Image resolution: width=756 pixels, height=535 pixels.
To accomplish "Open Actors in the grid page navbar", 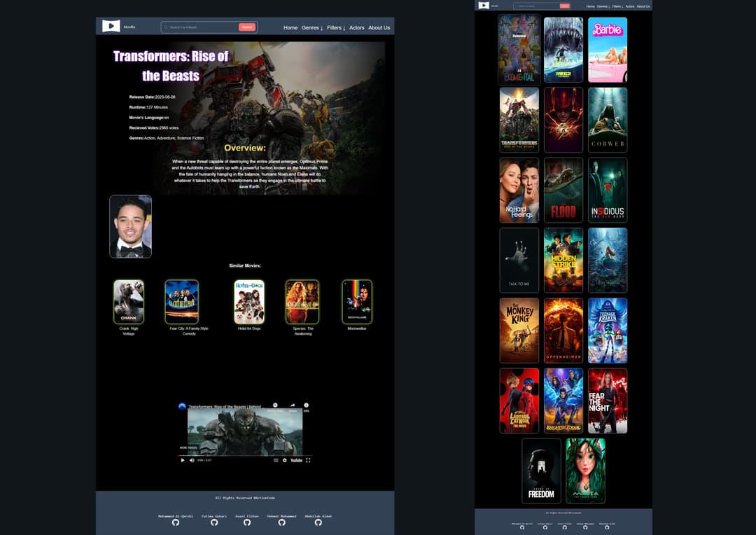I will pos(630,6).
